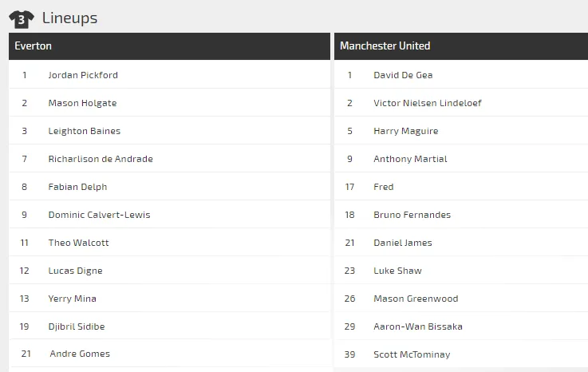
Task: Click Andre Gomes at number 21
Action: (x=80, y=354)
